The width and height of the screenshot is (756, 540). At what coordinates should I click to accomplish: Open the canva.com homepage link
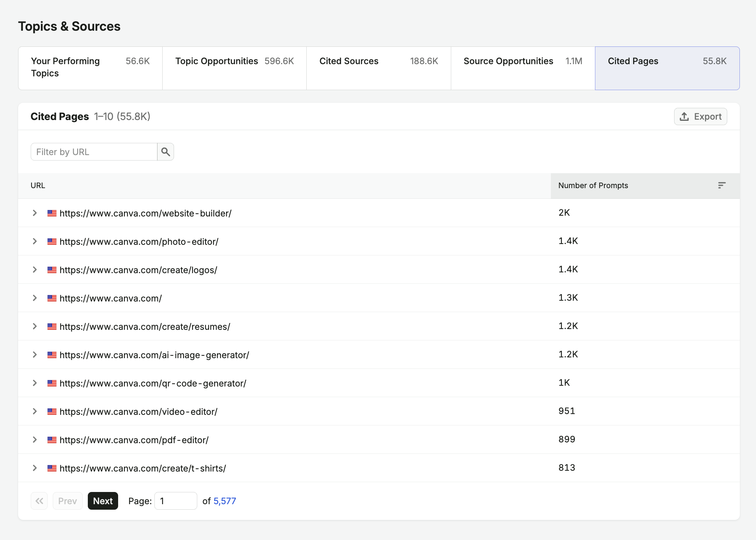click(x=111, y=298)
